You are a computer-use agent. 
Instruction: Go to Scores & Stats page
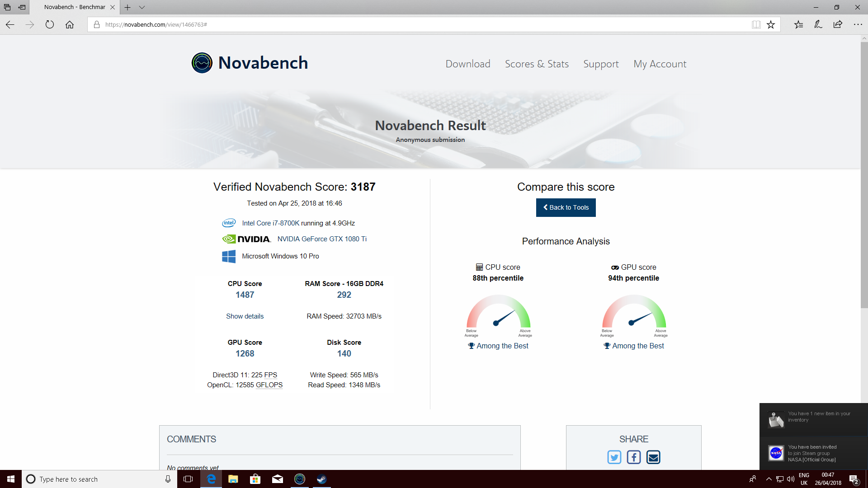click(x=537, y=64)
